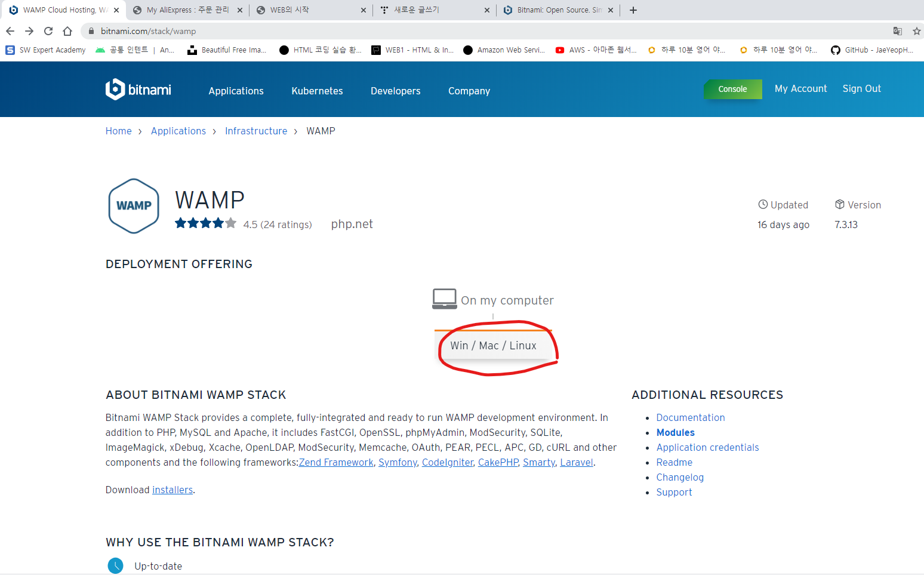
Task: Follow the Smarty link
Action: click(x=539, y=462)
